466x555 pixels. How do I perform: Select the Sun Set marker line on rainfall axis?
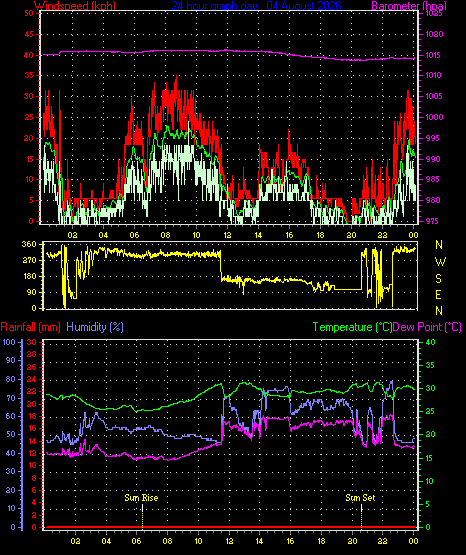tap(361, 516)
